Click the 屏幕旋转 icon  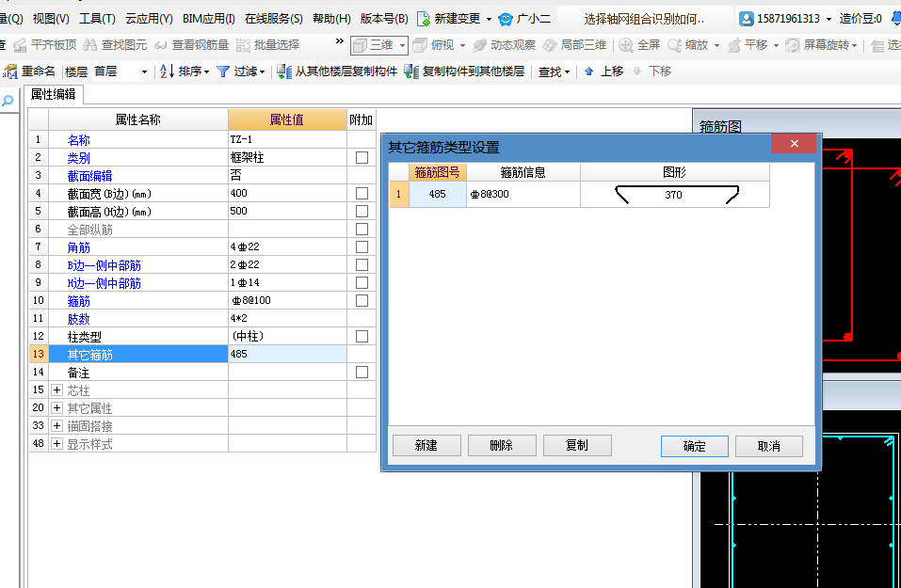point(793,45)
